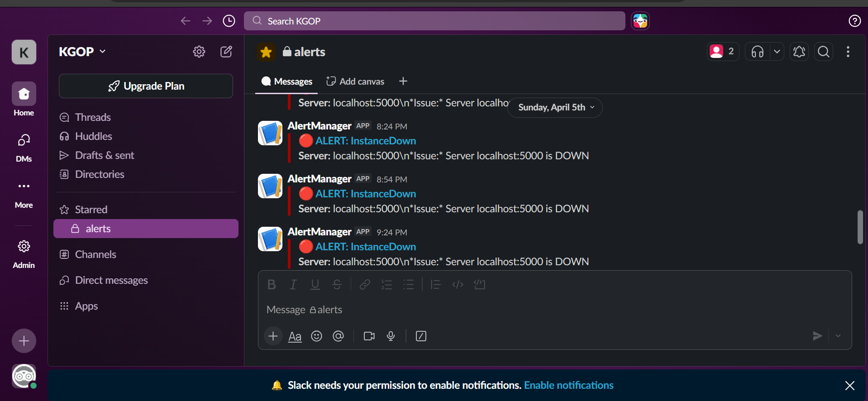Mention someone with @ icon

(x=338, y=336)
